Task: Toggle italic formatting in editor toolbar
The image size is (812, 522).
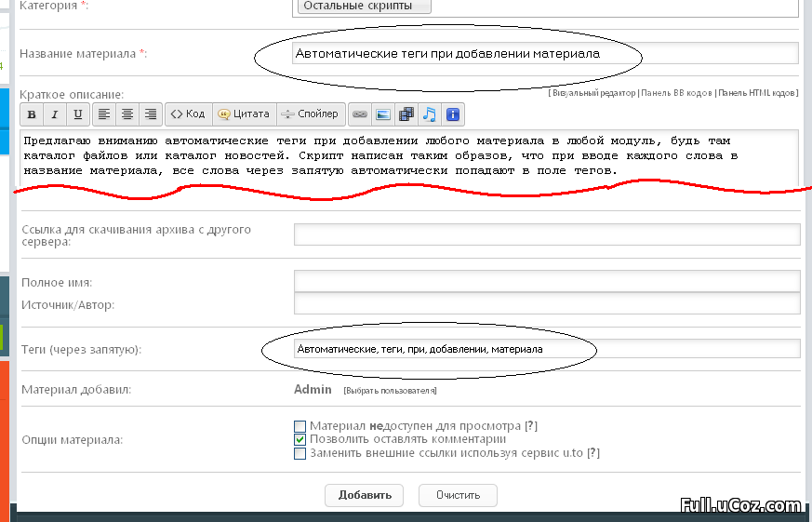Action: (54, 114)
